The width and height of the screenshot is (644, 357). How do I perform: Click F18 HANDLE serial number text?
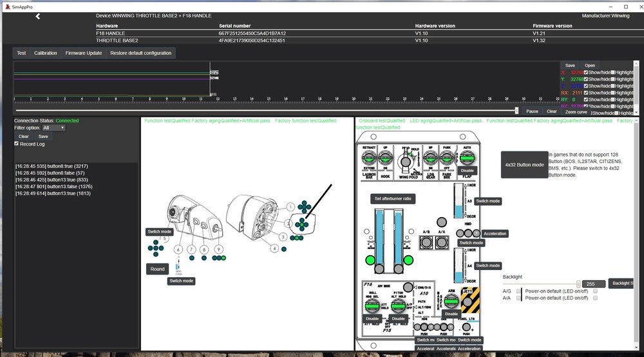tap(252, 34)
